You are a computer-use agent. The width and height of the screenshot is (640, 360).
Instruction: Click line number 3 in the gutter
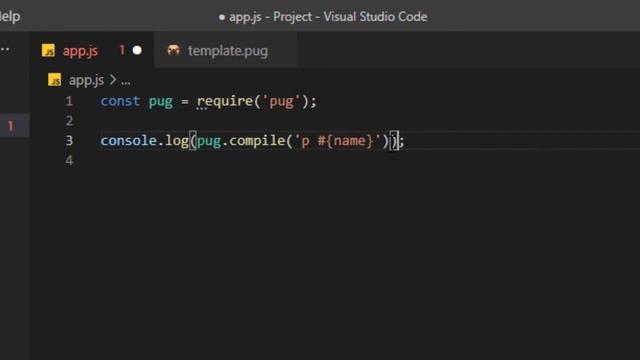point(69,141)
